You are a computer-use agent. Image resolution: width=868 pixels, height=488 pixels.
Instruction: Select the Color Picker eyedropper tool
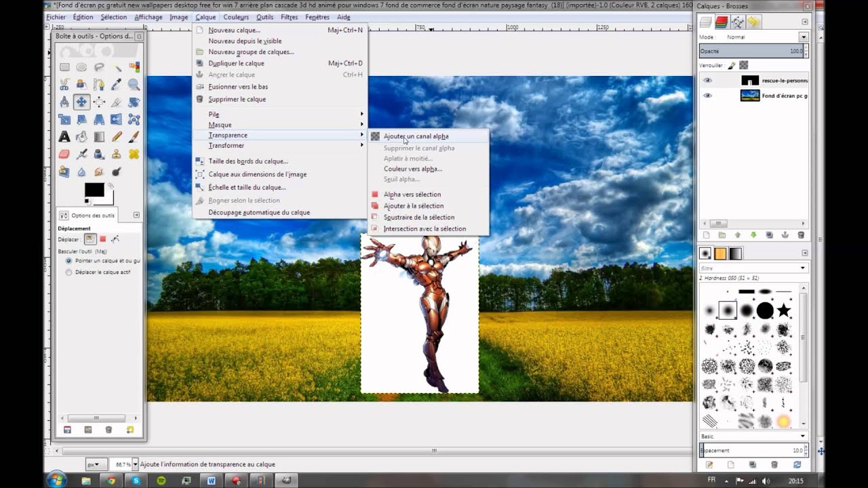117,85
